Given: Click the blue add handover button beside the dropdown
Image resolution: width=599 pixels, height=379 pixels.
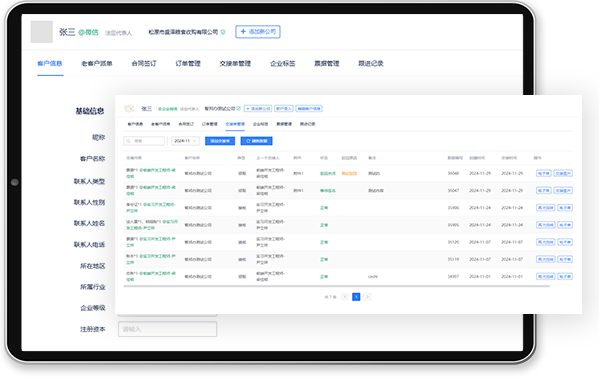Looking at the screenshot, I should tap(220, 141).
